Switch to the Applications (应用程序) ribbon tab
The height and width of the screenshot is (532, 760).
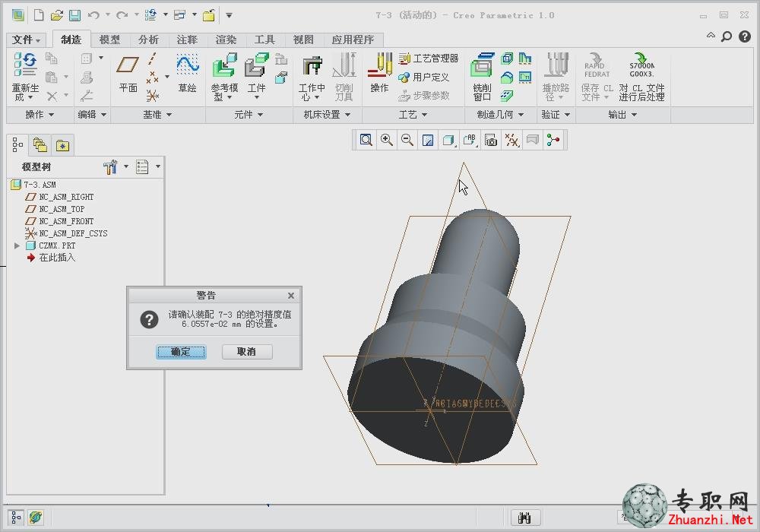click(x=353, y=40)
